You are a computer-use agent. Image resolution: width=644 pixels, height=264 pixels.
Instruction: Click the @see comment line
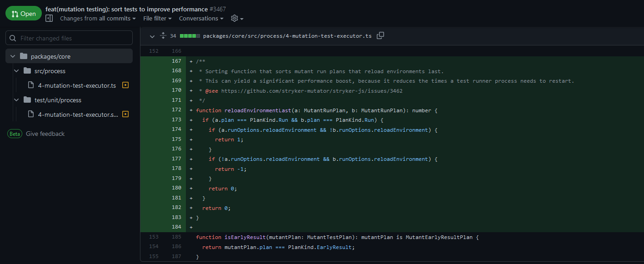[x=300, y=91]
